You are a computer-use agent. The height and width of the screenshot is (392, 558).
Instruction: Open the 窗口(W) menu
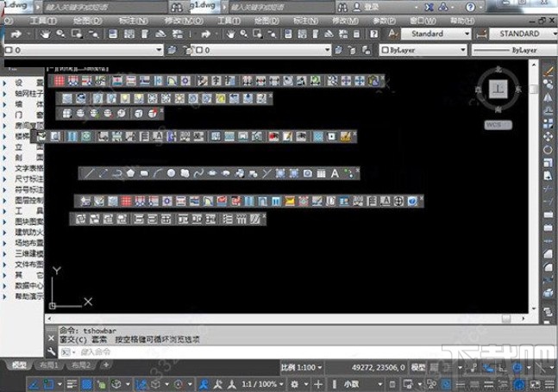[x=423, y=21]
